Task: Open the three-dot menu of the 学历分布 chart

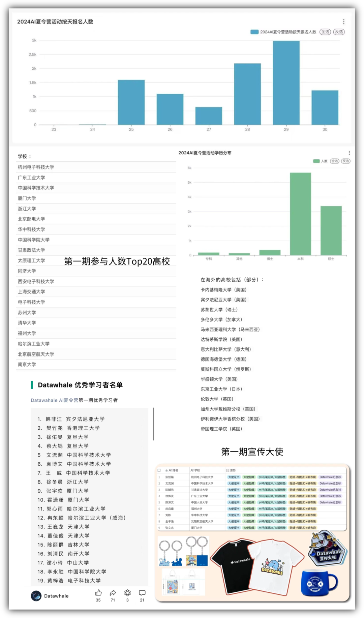Action: 349,153
